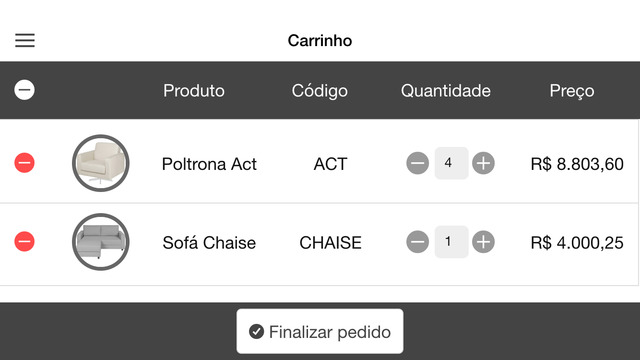Click the R$ 8.803,60 price
Screen dimensions: 640x360
pyautogui.click(x=577, y=164)
